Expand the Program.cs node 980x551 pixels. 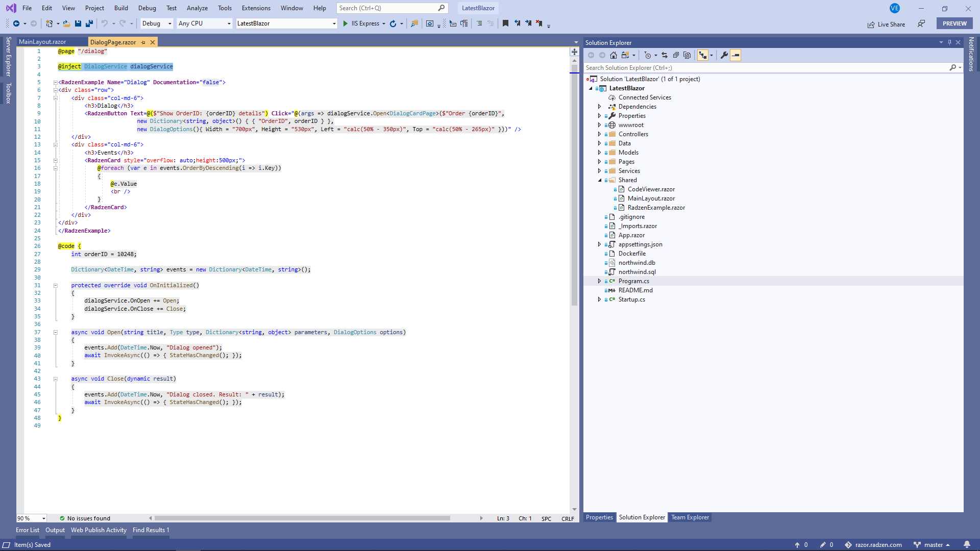(x=599, y=281)
